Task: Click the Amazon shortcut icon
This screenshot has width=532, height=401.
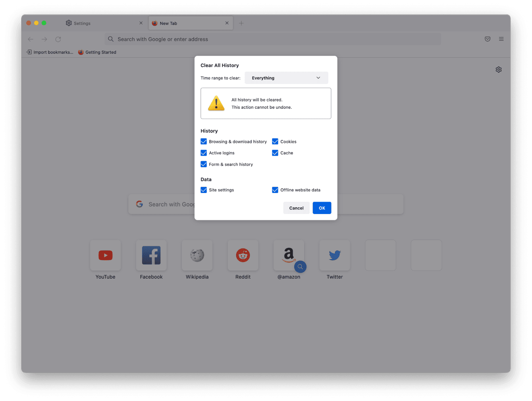Action: pyautogui.click(x=289, y=255)
